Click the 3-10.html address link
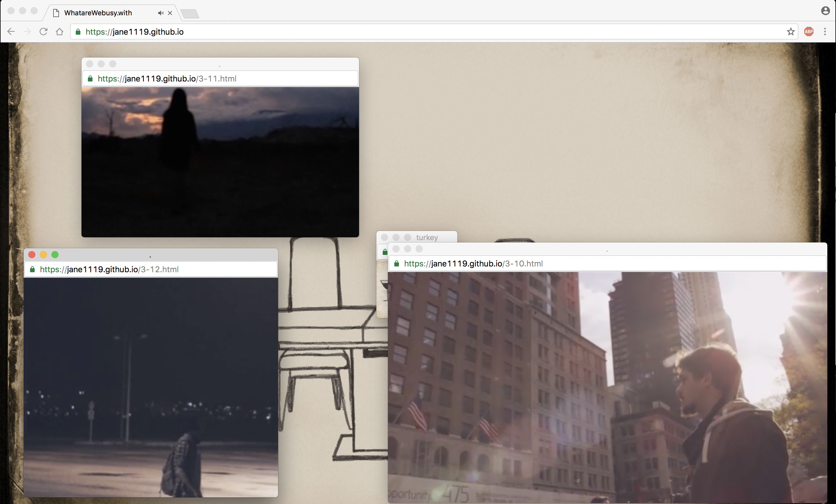The image size is (836, 504). (x=473, y=264)
